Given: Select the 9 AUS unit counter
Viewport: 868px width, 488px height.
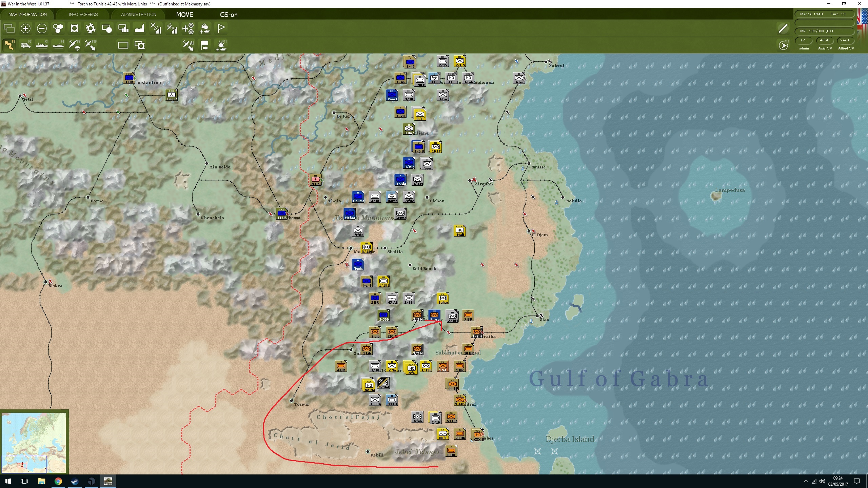Looking at the screenshot, I should click(x=460, y=400).
